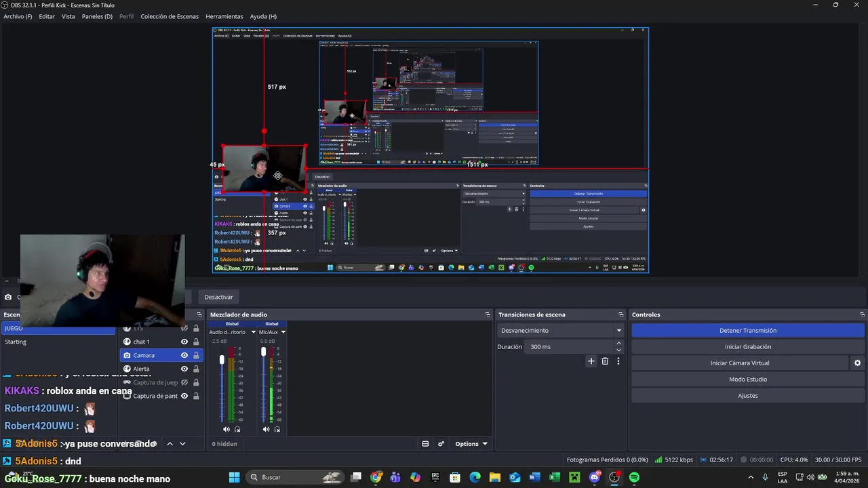Open Ajustes settings

748,395
